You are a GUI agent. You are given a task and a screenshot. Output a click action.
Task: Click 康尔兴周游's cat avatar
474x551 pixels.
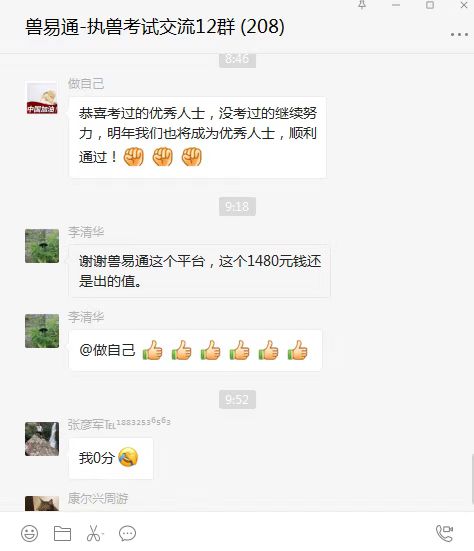42,503
